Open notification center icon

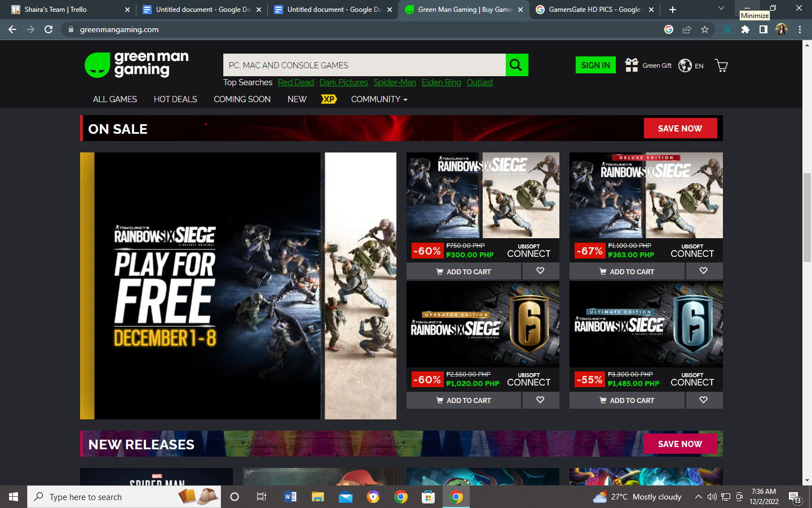[795, 497]
